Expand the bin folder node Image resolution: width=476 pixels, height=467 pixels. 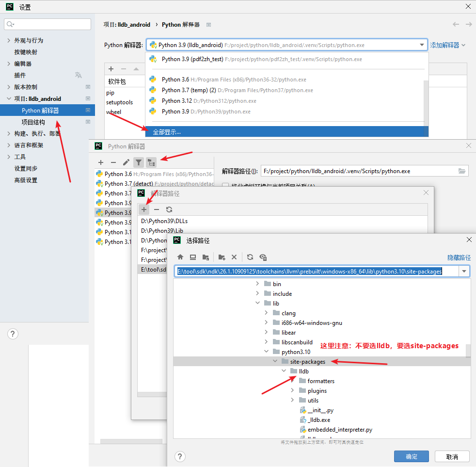[257, 284]
